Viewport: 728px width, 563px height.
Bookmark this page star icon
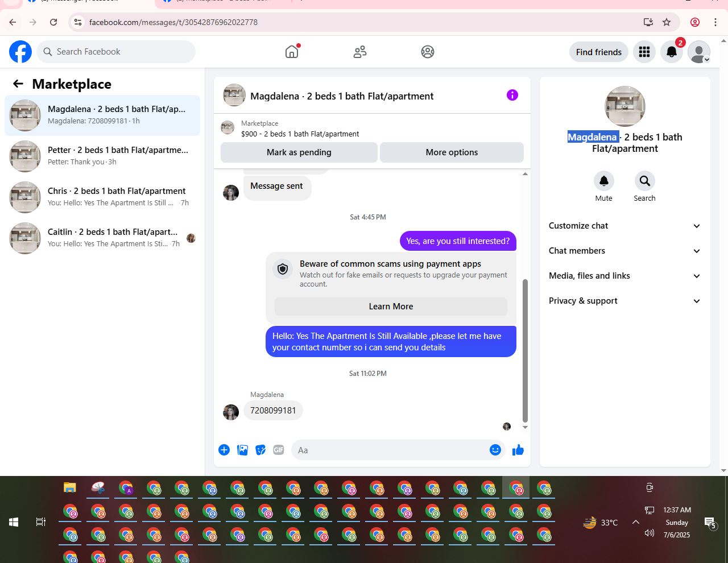tap(667, 22)
